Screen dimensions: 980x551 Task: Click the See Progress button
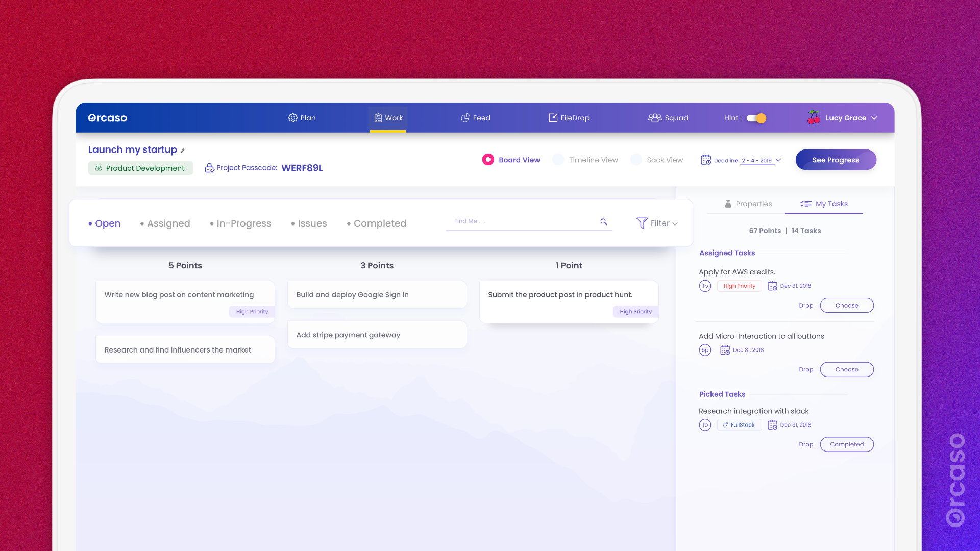pyautogui.click(x=835, y=160)
